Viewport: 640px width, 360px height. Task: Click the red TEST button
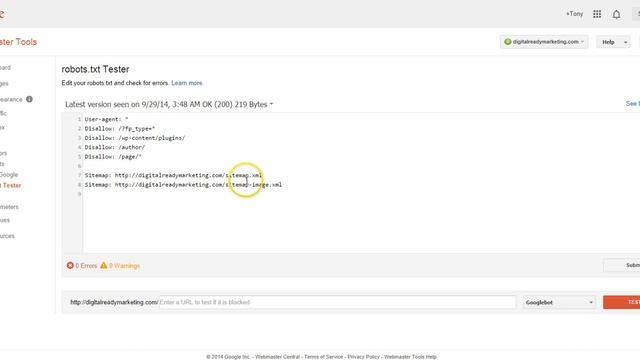[x=622, y=302]
